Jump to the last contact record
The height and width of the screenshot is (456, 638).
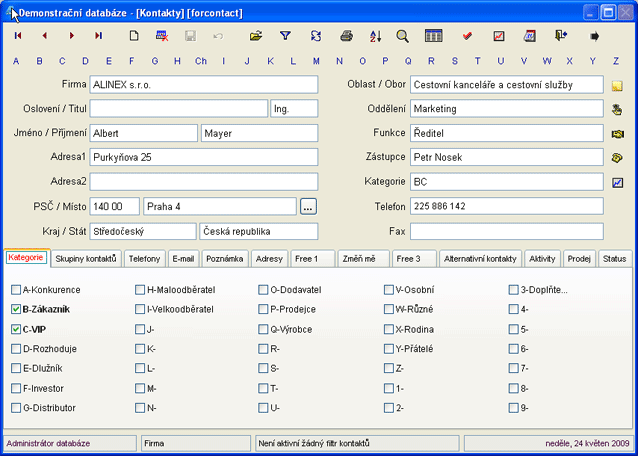tap(98, 36)
